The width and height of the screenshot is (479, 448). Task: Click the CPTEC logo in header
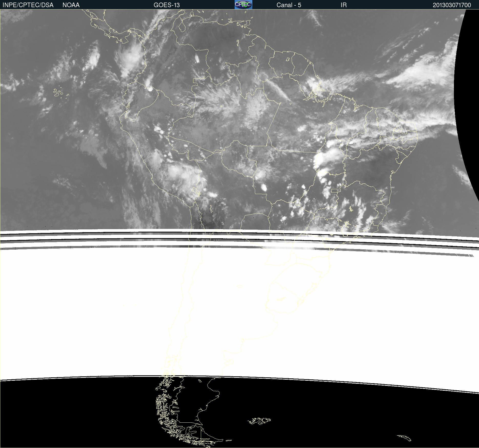tap(243, 5)
